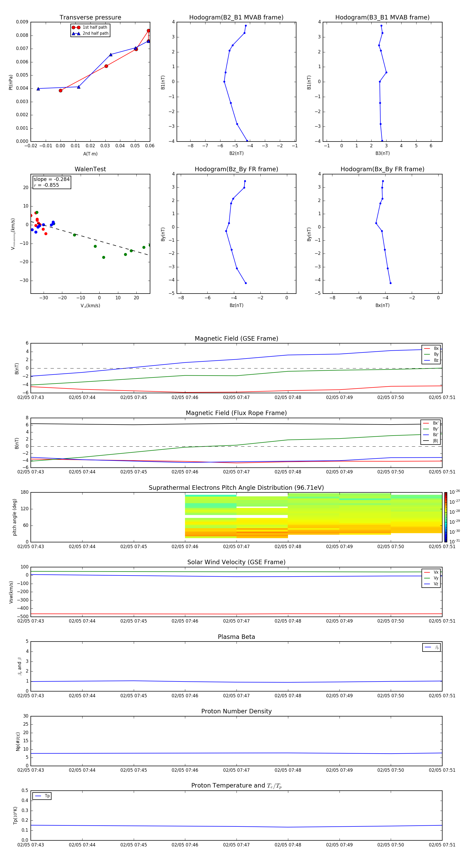Screen dimensions: 473x868
Task: Click the pitch angle colorbar
Action: 446,517
